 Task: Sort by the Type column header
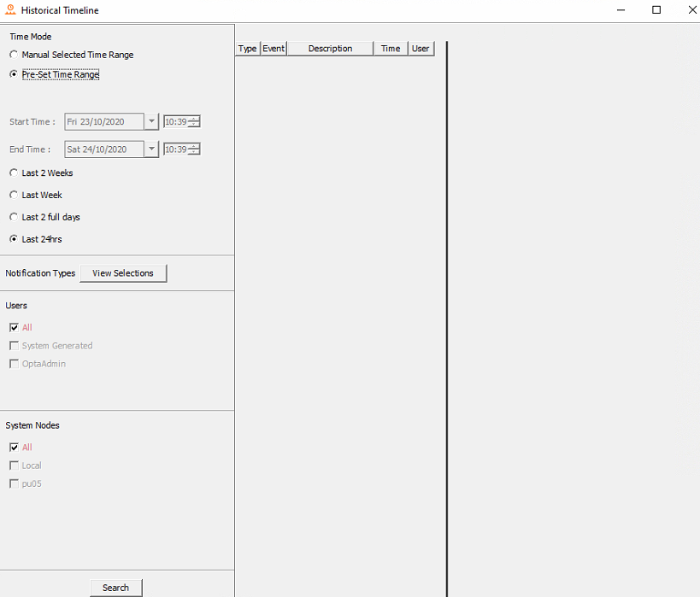coord(248,49)
